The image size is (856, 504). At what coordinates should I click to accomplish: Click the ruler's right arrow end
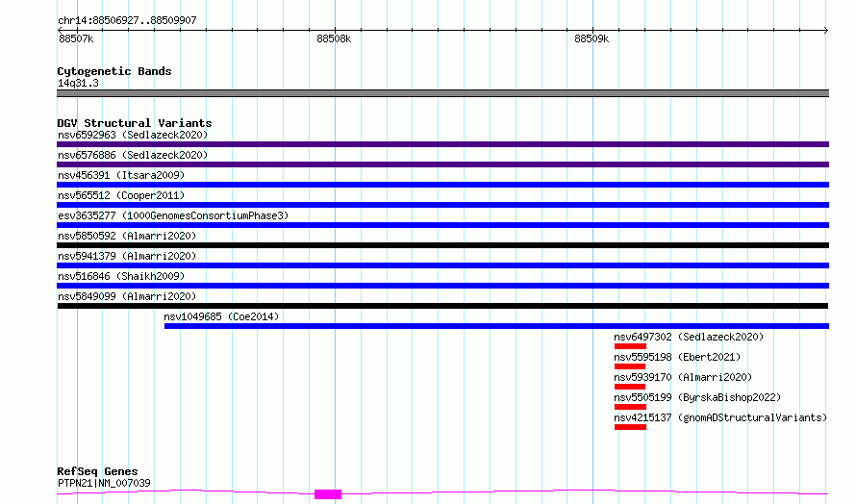(x=826, y=31)
